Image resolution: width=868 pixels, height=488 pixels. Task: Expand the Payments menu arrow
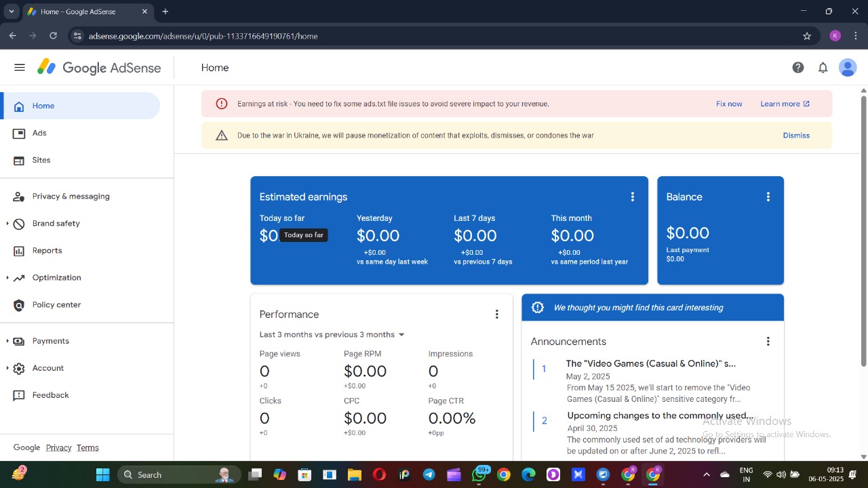tap(7, 341)
